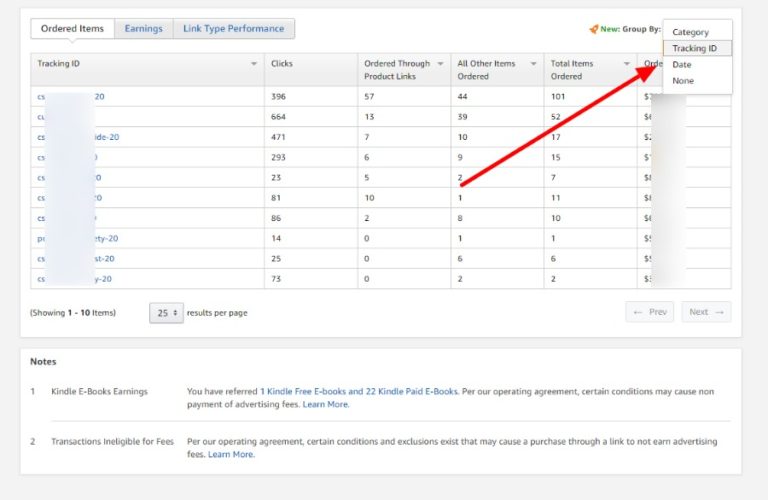Viewport: 768px width, 500px height.
Task: Go to the Next page
Action: click(706, 312)
